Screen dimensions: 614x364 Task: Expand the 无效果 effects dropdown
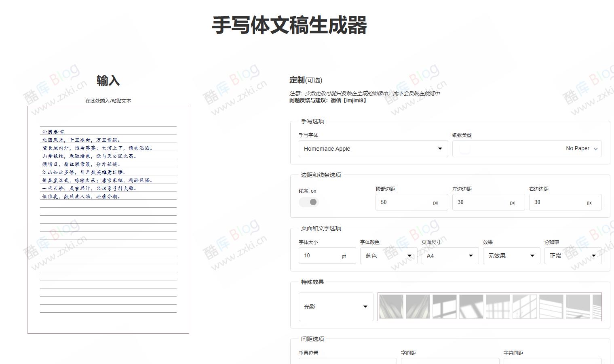click(511, 255)
